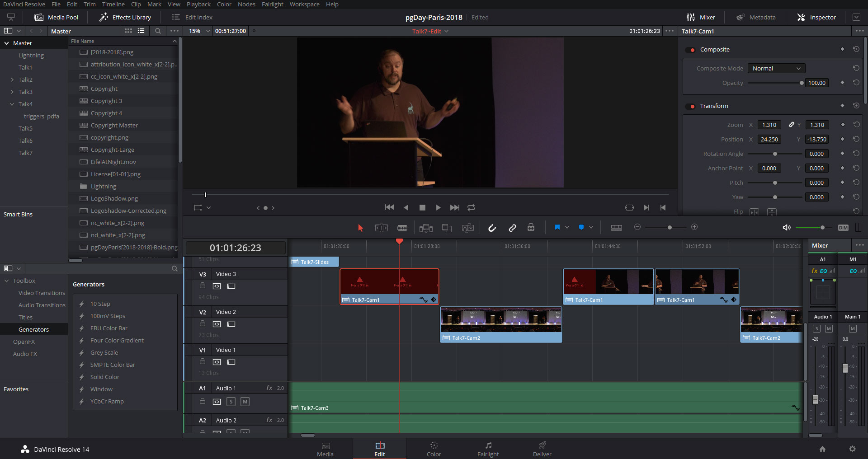Toggle the DIM audio button

click(x=843, y=228)
